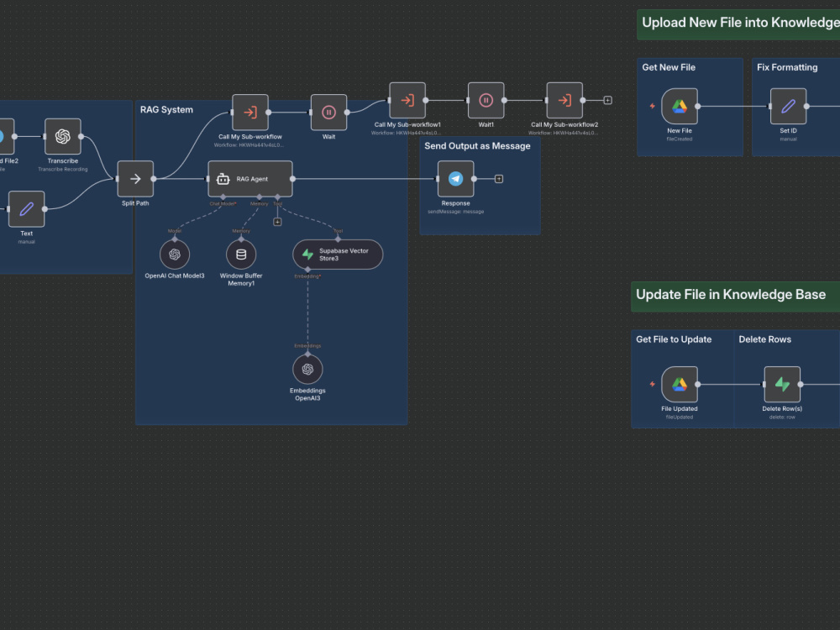
Task: Open Supabase Vector Store3 node
Action: 338,255
